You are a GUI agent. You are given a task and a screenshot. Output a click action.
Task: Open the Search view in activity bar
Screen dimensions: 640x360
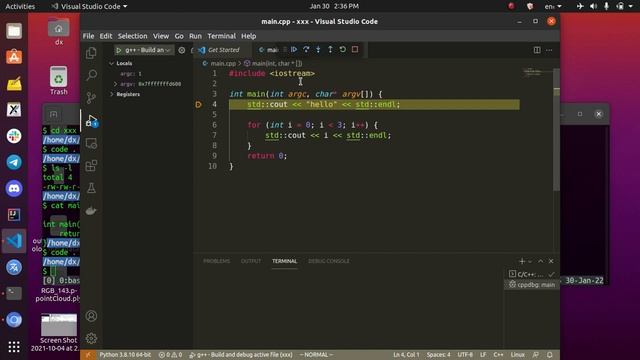[91, 75]
